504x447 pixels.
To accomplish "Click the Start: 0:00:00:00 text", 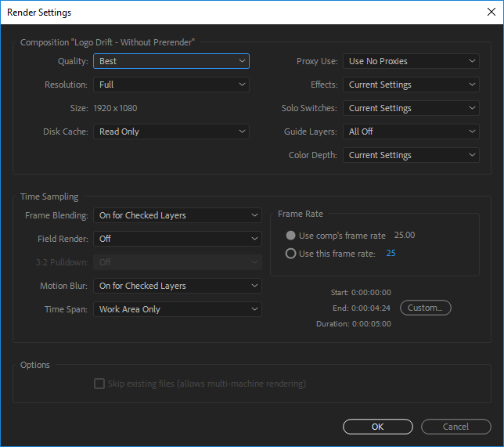I will [x=361, y=292].
